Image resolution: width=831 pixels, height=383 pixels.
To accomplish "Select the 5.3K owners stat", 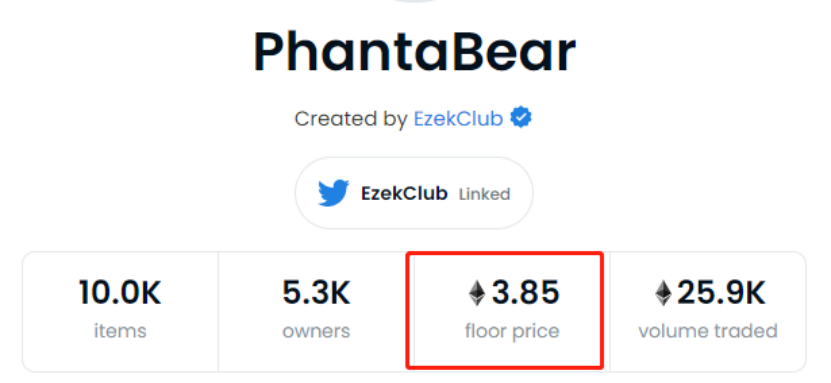I will tap(316, 311).
